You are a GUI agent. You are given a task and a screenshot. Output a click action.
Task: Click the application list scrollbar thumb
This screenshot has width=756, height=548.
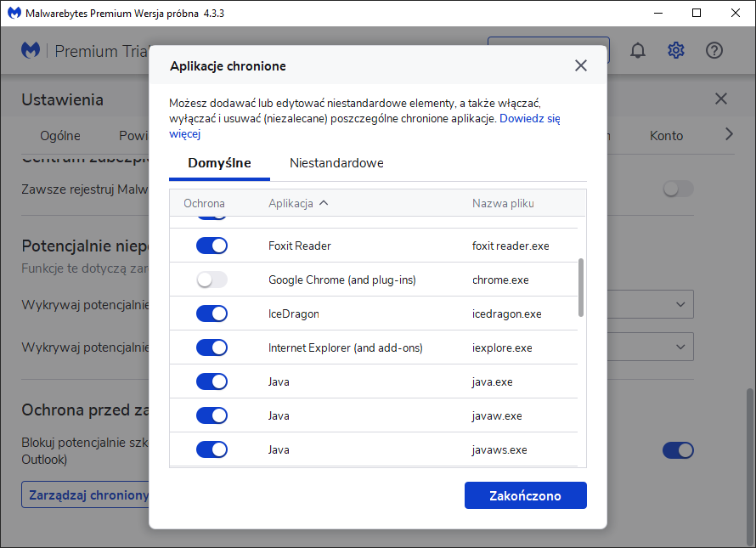580,287
